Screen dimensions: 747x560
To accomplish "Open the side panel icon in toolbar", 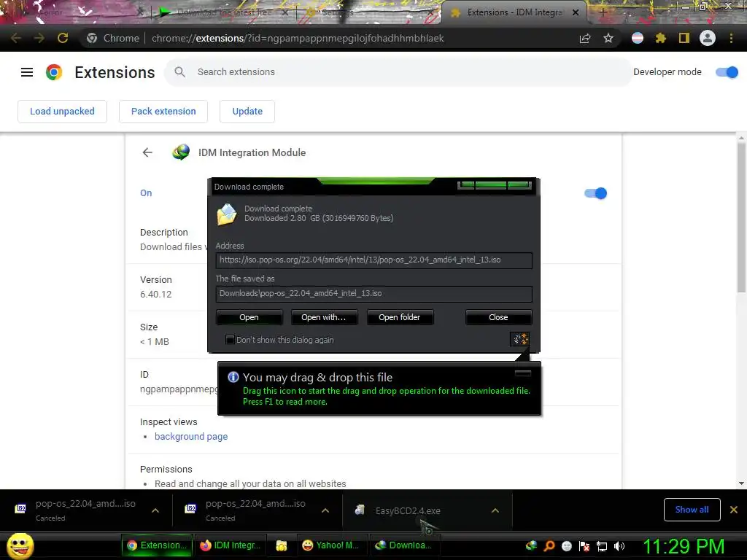I will (x=684, y=38).
